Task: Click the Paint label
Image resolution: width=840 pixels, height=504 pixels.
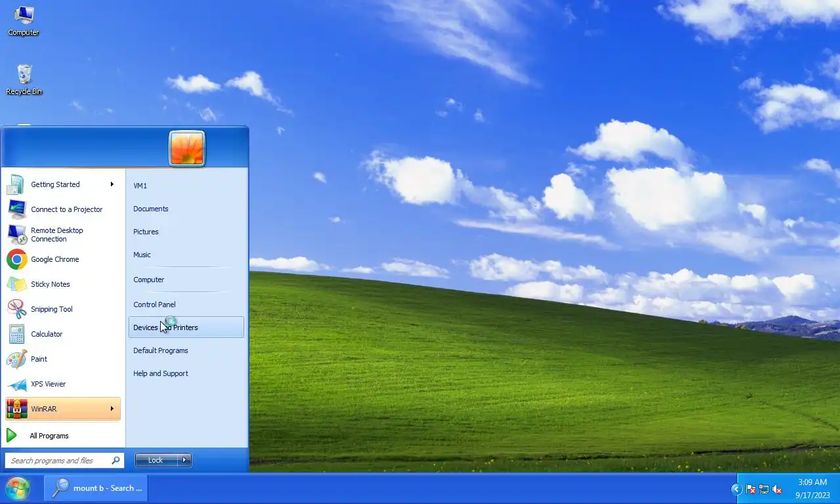Action: (x=39, y=359)
